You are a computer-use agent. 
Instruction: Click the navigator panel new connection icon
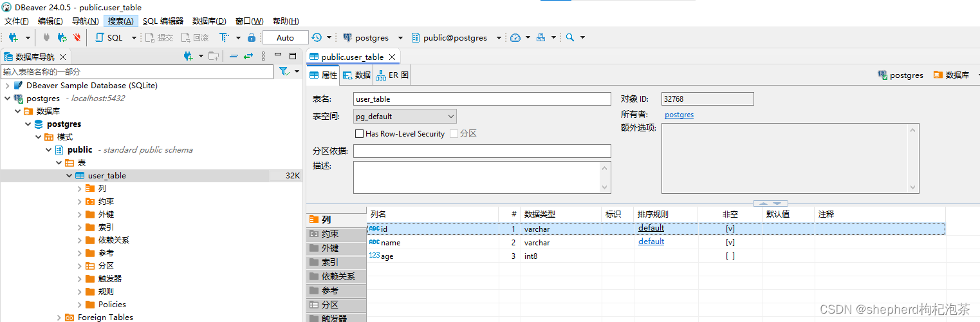coord(188,57)
